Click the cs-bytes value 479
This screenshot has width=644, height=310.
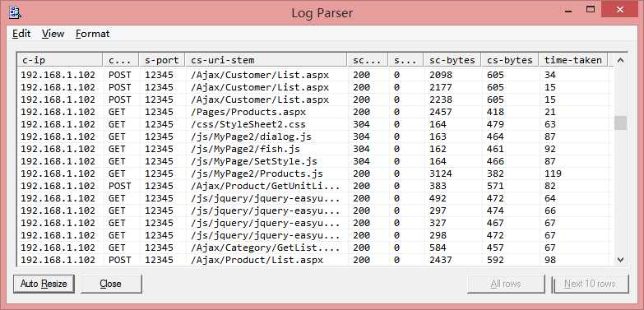click(x=495, y=124)
